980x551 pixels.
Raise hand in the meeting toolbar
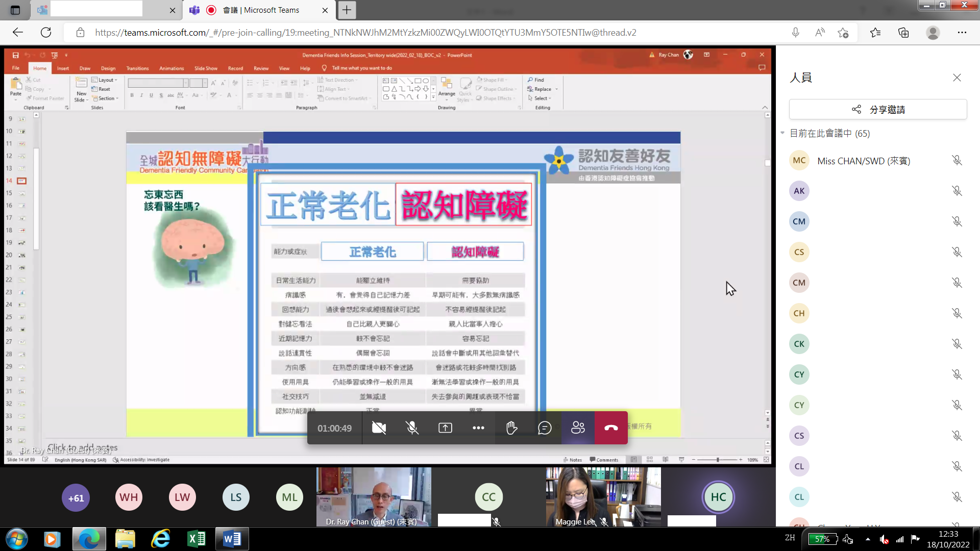511,428
